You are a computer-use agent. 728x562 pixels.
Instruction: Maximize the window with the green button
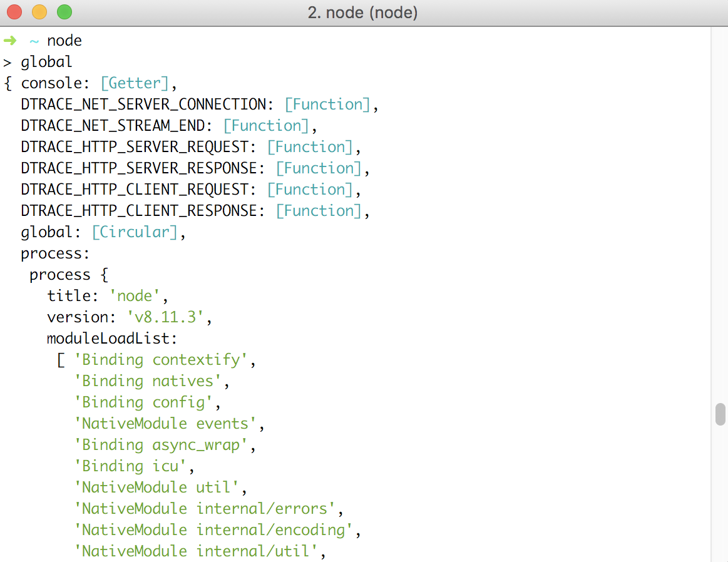click(64, 12)
